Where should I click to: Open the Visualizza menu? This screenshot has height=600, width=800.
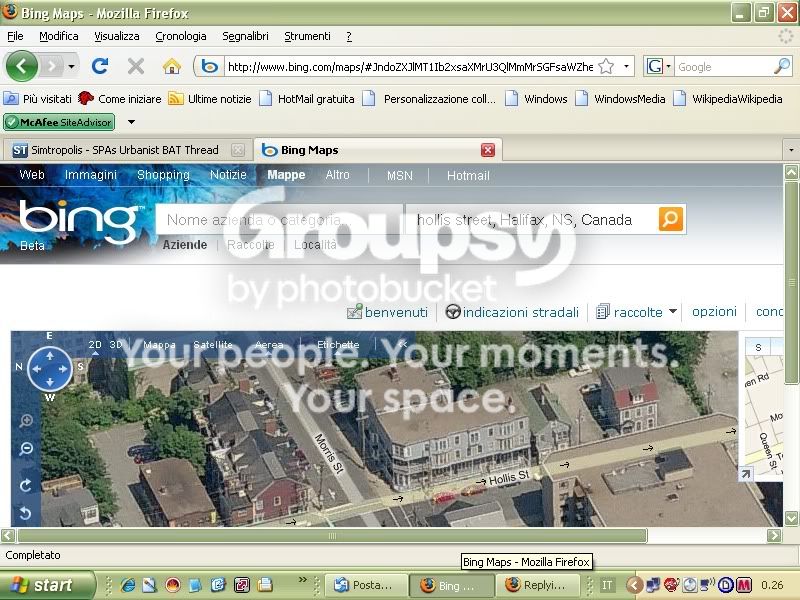117,36
